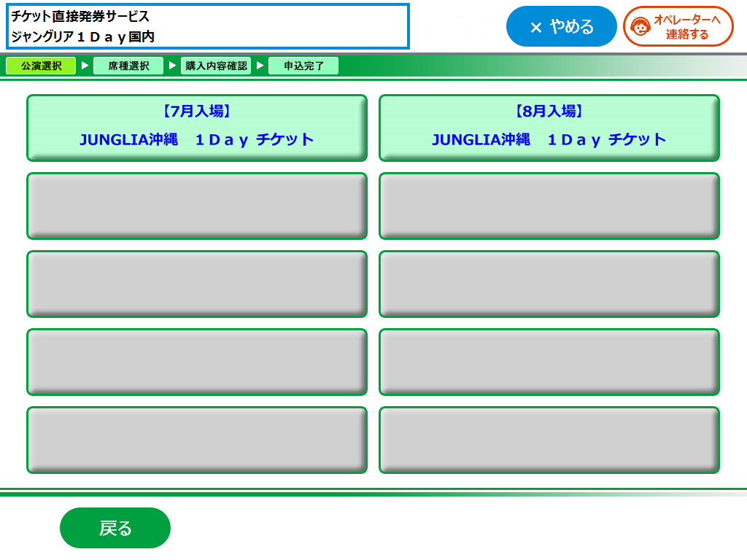747x560 pixels.
Task: Select the 8月入場 JUNGLIA沖縄 1Day ticket
Action: 549,128
